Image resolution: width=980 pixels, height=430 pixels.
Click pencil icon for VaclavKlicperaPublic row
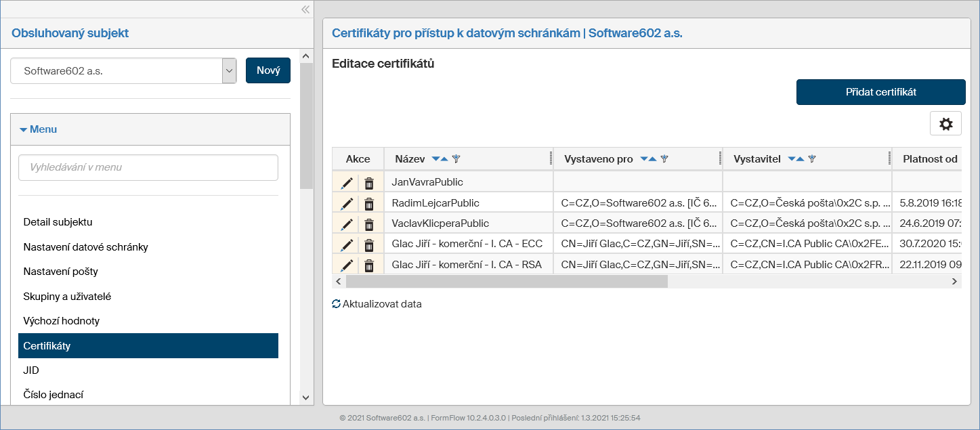(x=347, y=224)
